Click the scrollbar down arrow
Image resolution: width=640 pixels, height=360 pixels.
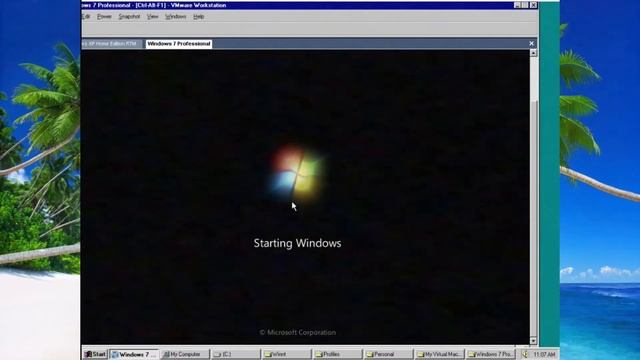click(533, 340)
